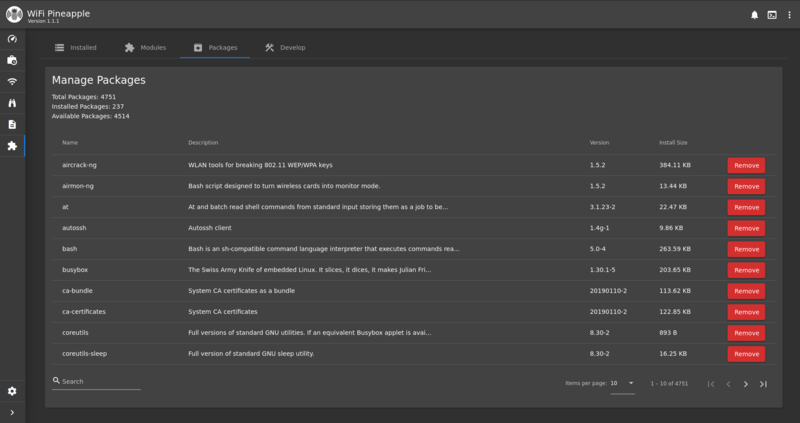
Task: Open the Settings gear icon
Action: (x=12, y=391)
